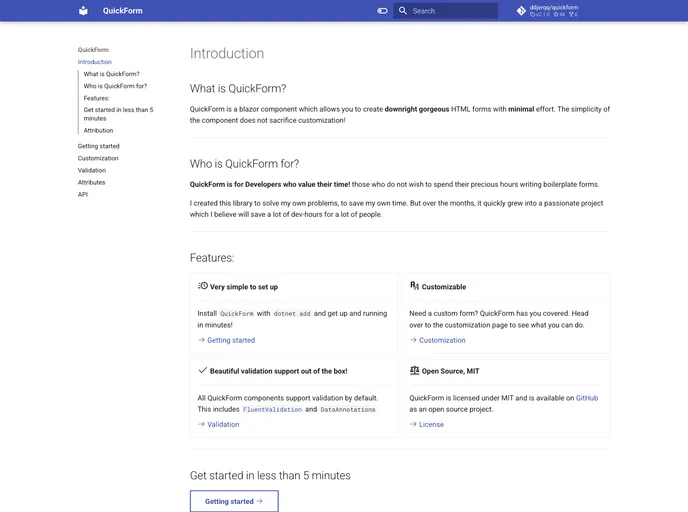Click QuickForm label atop the sidebar
The width and height of the screenshot is (688, 512).
[93, 50]
